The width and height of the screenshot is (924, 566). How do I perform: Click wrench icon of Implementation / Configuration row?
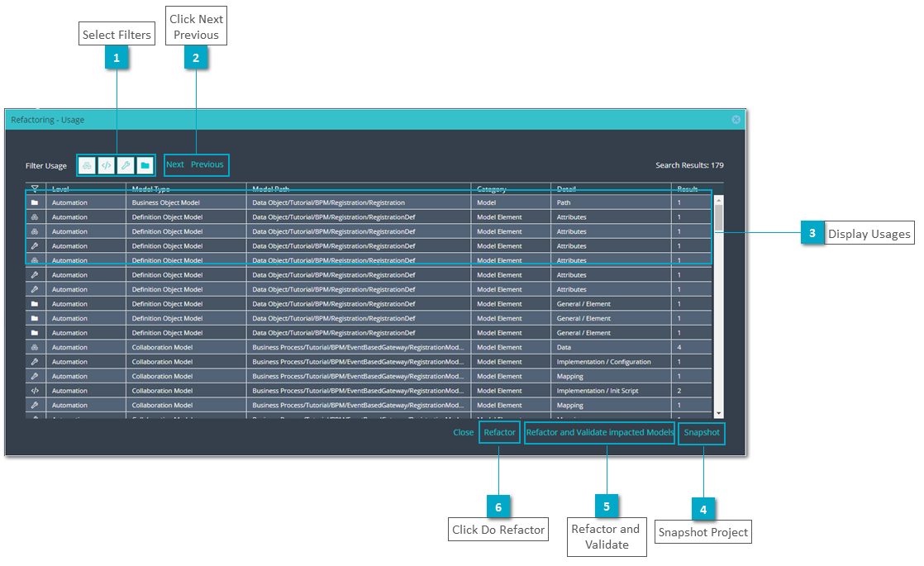point(35,362)
